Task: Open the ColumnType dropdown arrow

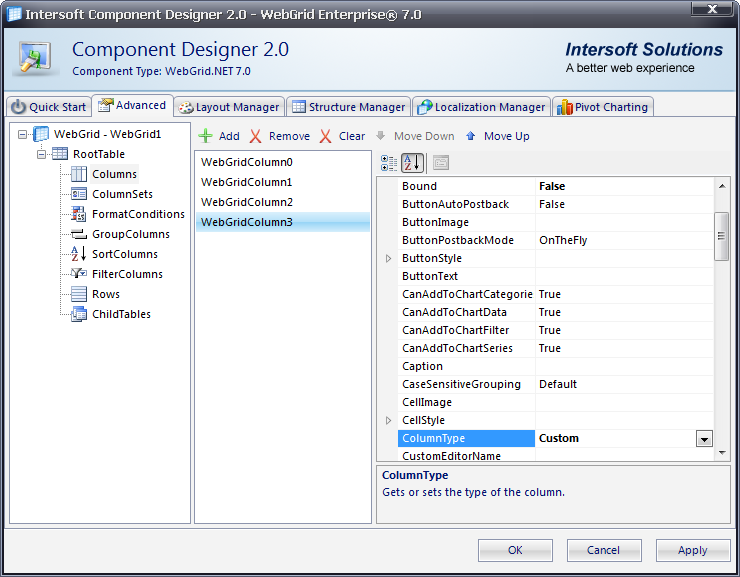Action: click(704, 439)
